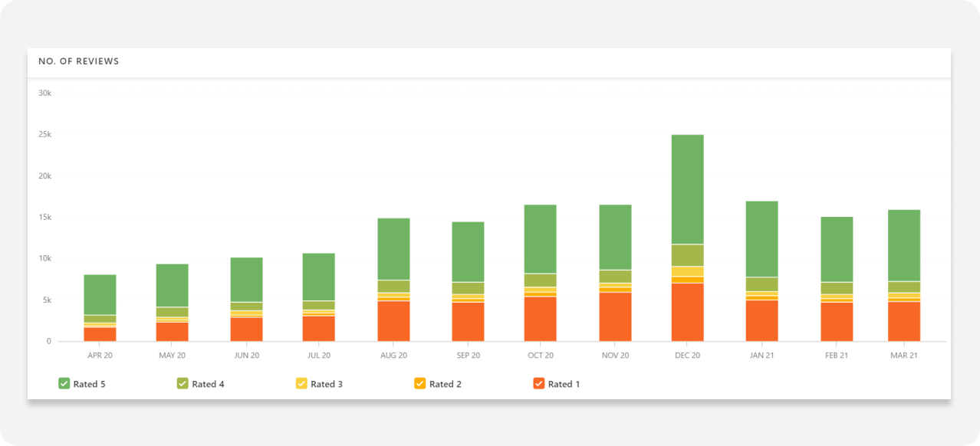Click the JUL 20 axis label
Viewport: 980px width, 446px height.
[x=319, y=356]
